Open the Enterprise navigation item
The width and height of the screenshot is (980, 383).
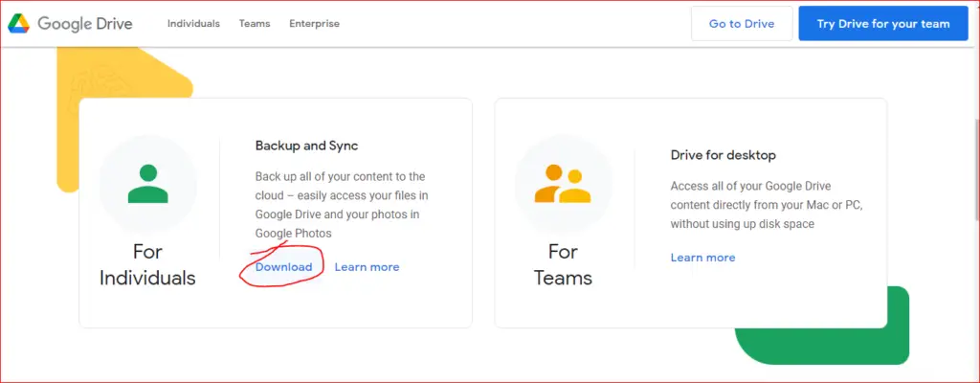click(x=314, y=24)
